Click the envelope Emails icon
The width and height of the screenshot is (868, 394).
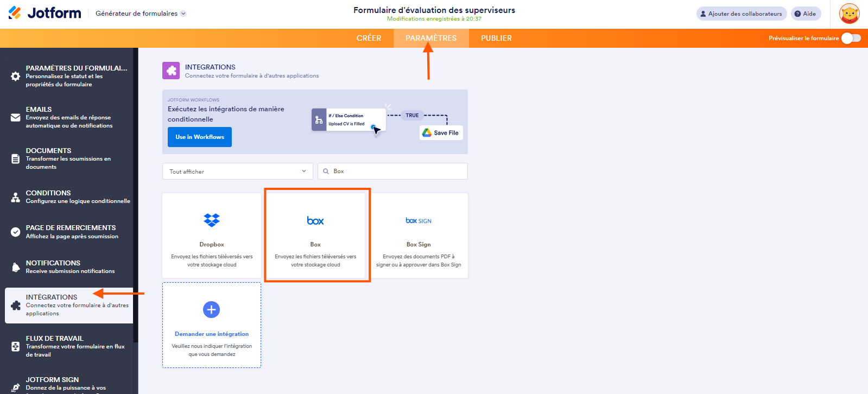click(16, 118)
